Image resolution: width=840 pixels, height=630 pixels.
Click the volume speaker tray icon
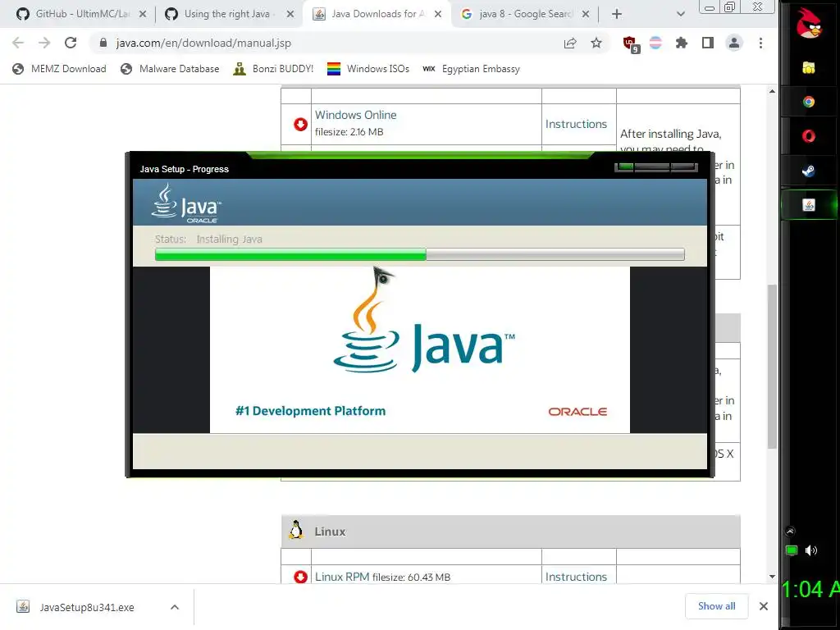[811, 550]
